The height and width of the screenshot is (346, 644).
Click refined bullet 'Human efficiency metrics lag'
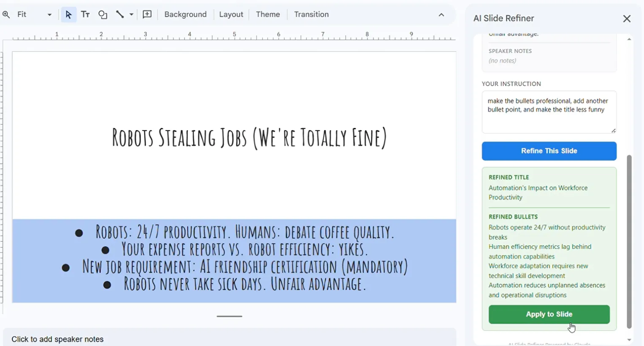point(540,251)
